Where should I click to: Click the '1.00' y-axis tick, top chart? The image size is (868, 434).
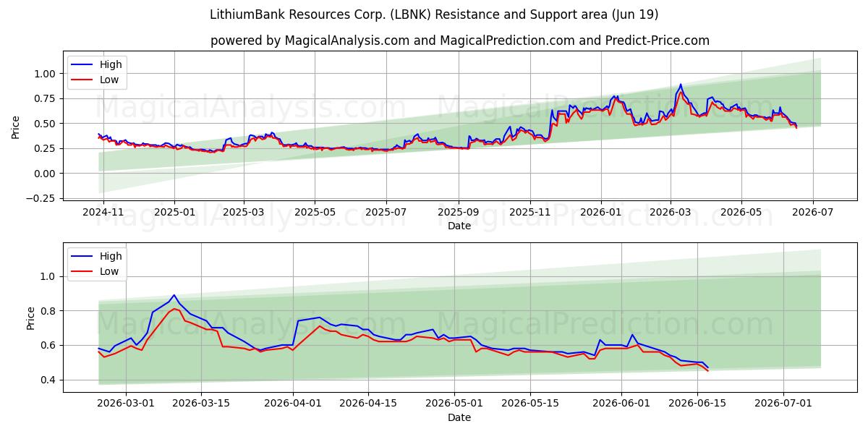pos(46,74)
